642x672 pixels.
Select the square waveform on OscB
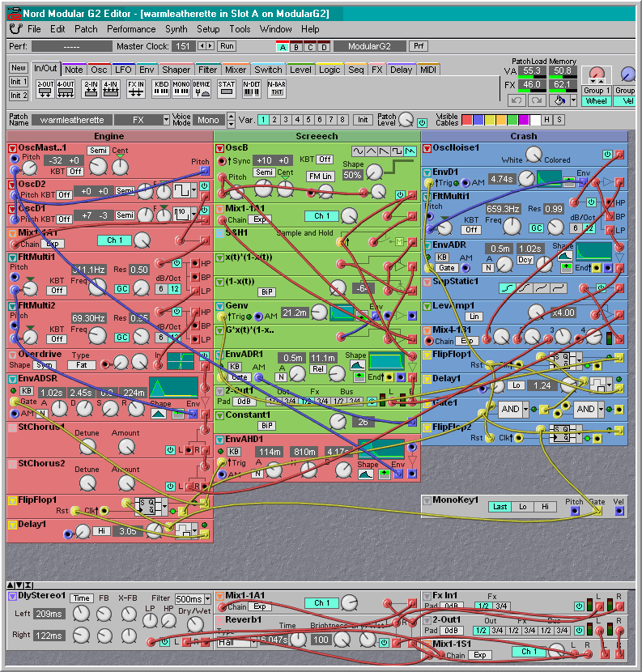397,151
